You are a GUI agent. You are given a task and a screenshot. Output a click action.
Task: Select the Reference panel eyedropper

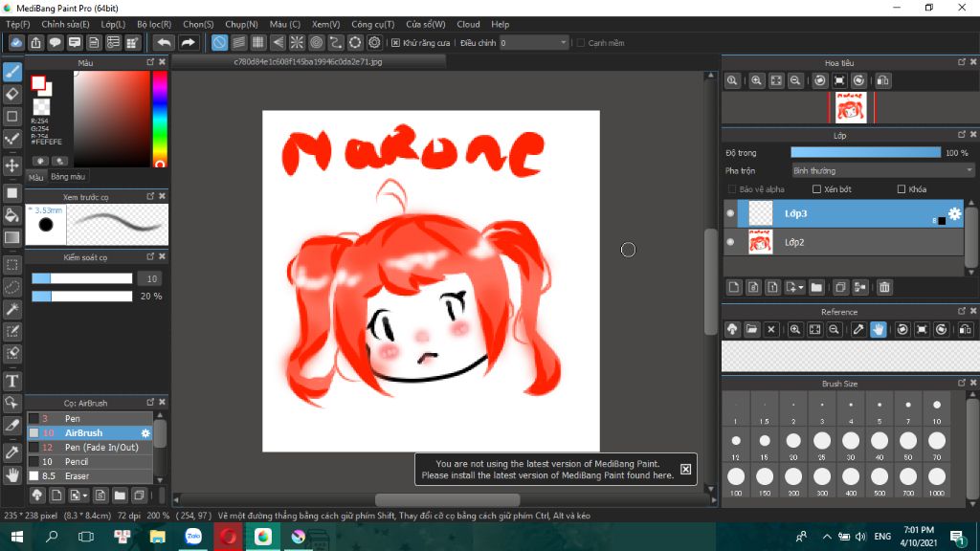(858, 329)
